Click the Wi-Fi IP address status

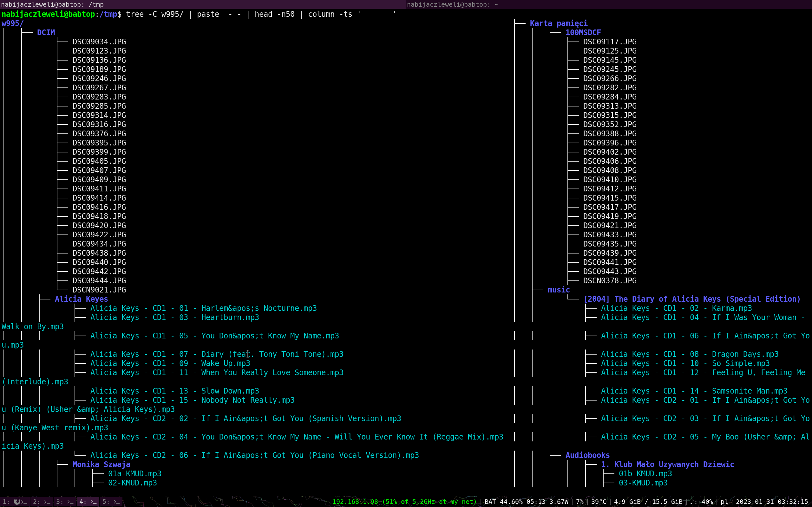[x=404, y=502]
